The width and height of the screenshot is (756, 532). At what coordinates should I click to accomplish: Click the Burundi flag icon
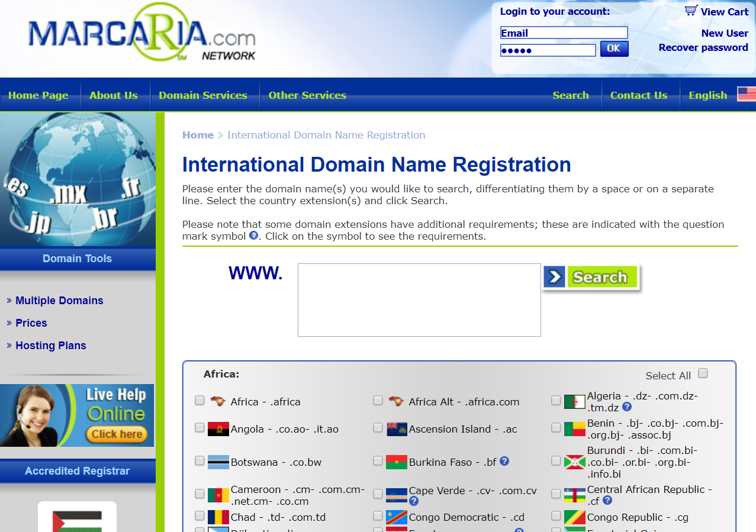[574, 462]
